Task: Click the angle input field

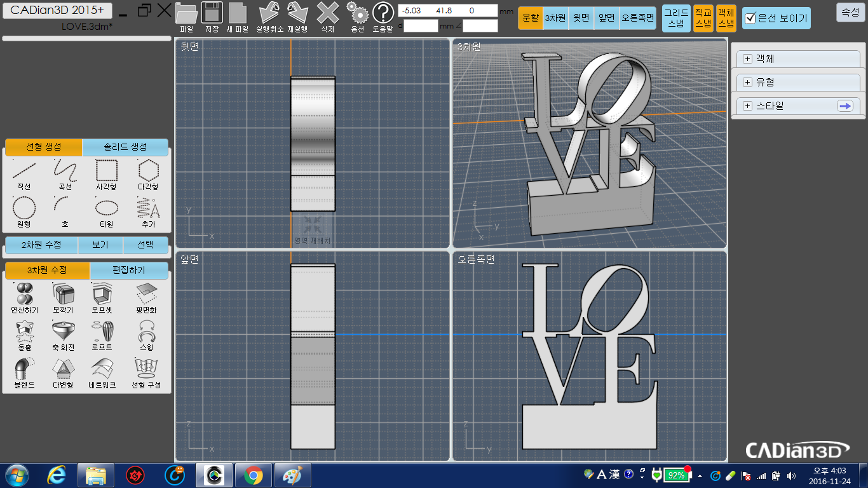Action: tap(480, 26)
